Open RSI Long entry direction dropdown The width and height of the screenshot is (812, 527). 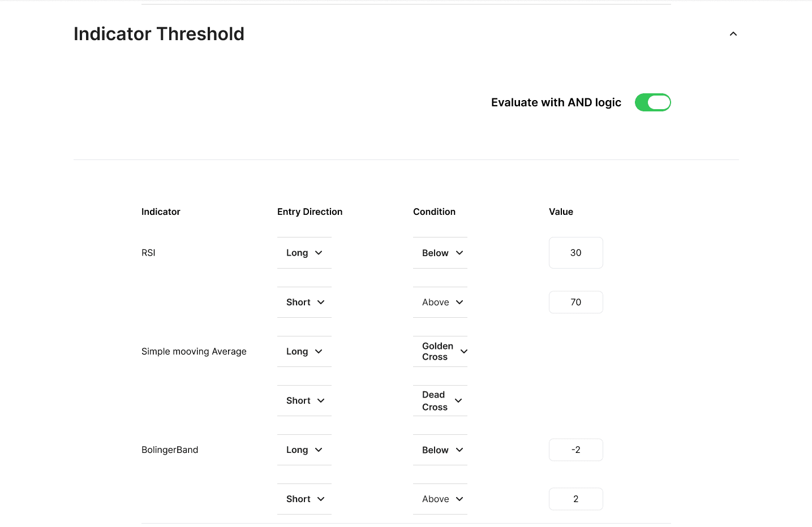[x=304, y=253]
